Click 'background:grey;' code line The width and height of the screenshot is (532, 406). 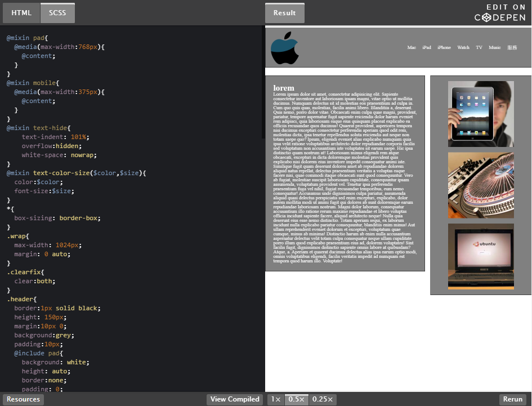click(44, 336)
